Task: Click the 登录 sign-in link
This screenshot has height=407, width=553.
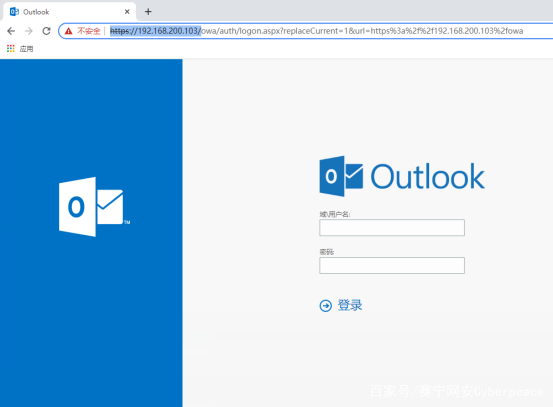Action: click(350, 305)
